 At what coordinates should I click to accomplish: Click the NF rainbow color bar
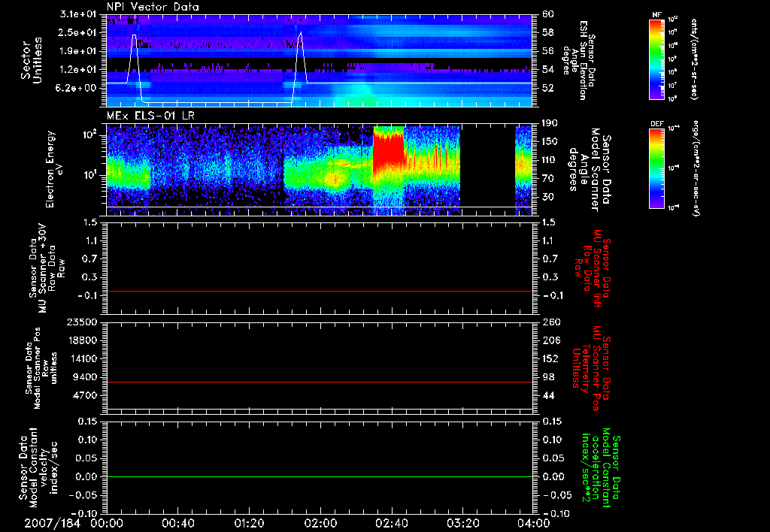click(656, 59)
